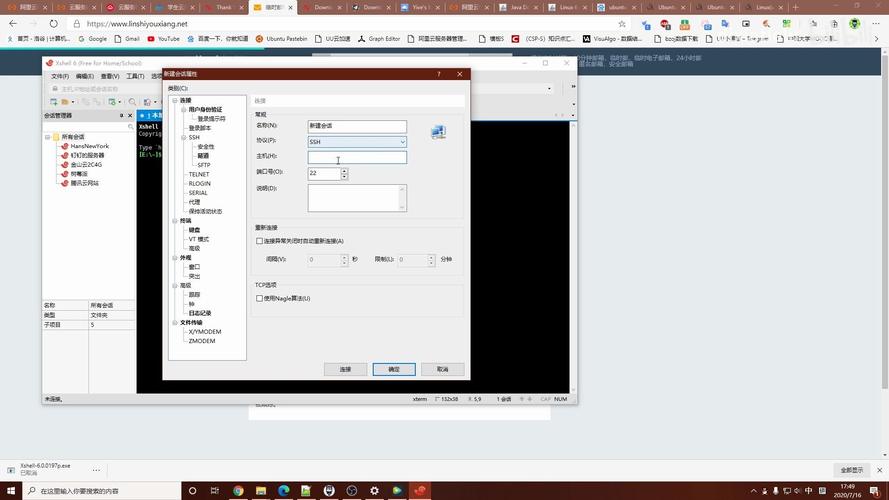Collapse the SSH tree node

point(184,137)
